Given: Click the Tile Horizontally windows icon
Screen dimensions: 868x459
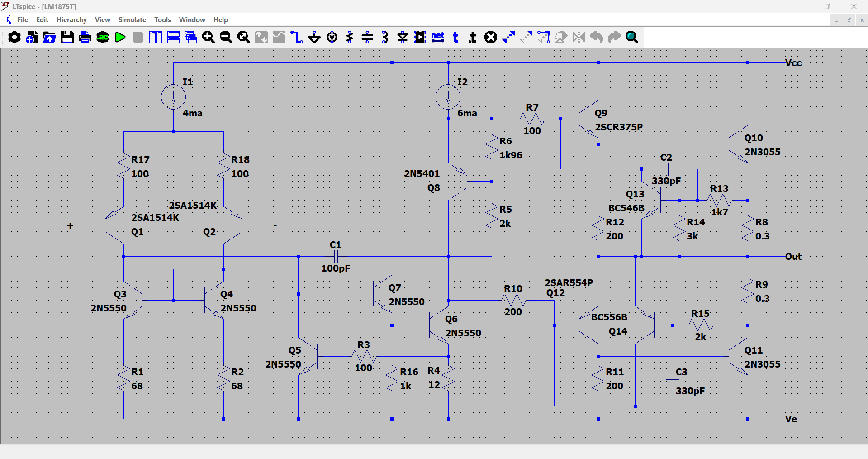Looking at the screenshot, I should [173, 37].
